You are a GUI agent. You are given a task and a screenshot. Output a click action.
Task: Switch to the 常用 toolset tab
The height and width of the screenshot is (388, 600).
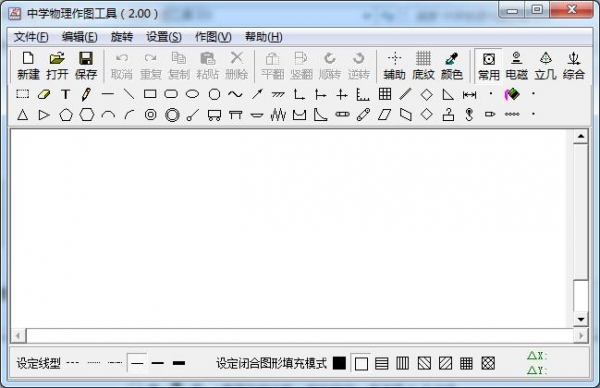[489, 65]
